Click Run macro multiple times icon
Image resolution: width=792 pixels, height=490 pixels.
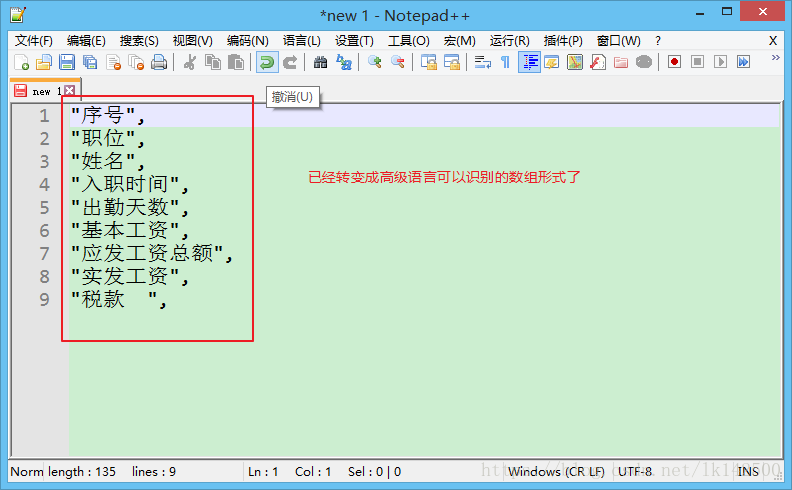pos(744,62)
